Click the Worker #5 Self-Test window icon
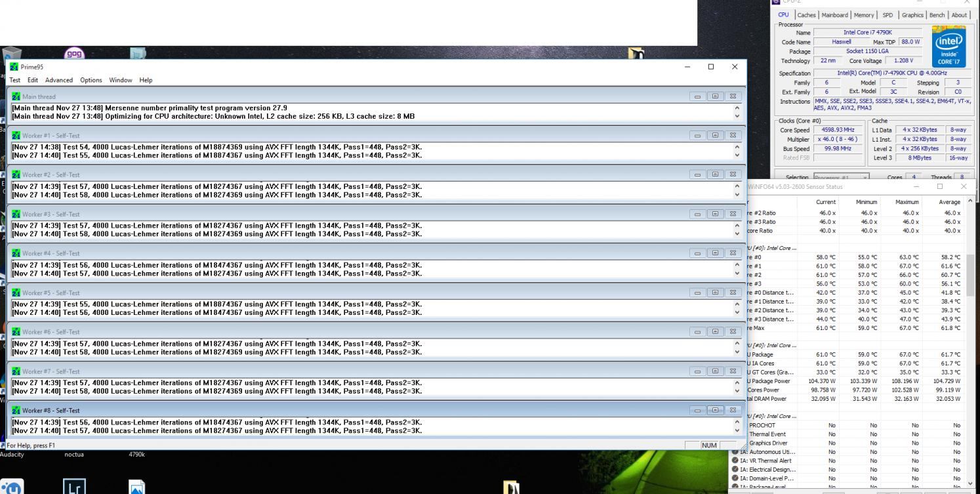This screenshot has width=980, height=494. point(16,293)
